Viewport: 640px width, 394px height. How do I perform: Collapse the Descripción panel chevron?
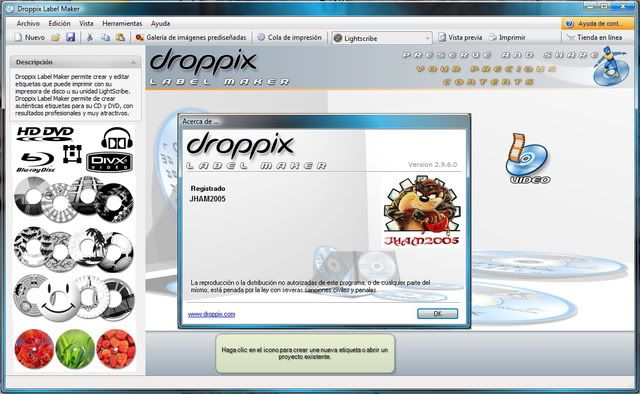[133, 62]
